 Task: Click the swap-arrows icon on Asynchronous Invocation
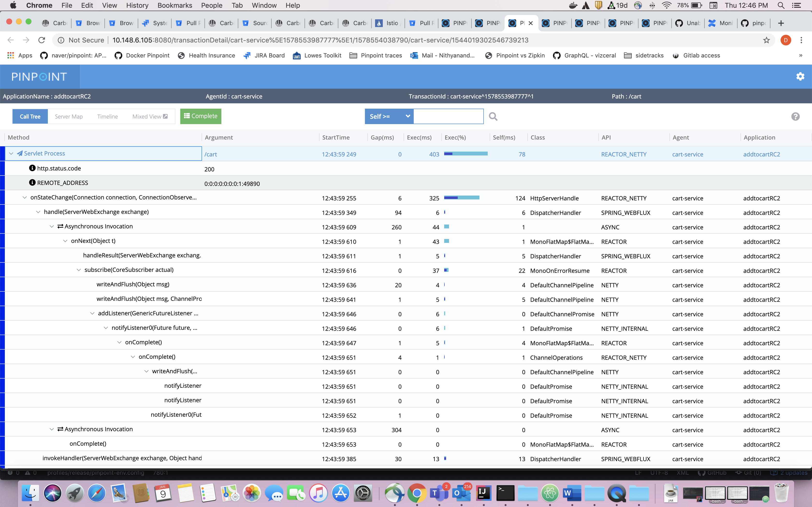point(60,226)
